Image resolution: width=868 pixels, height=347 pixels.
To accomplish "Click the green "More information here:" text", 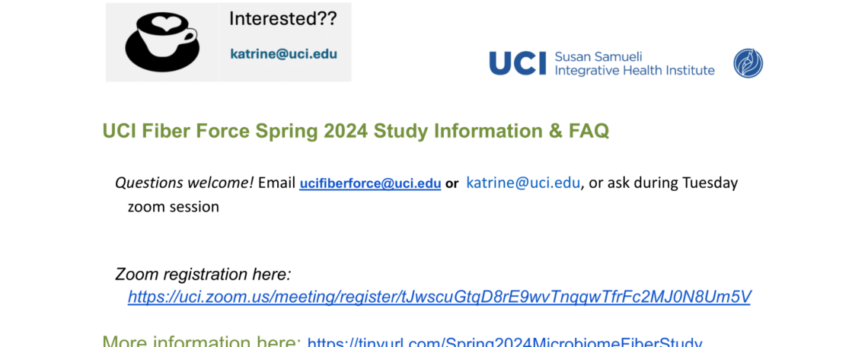I will click(x=202, y=342).
